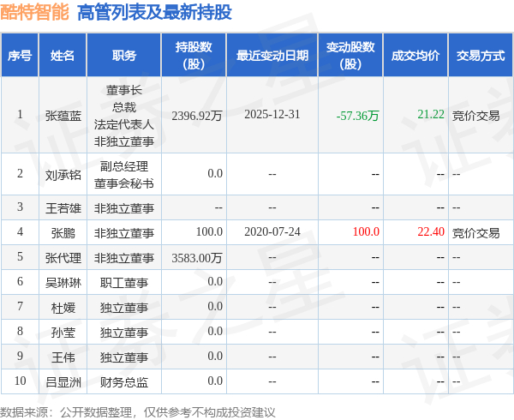Click the average price 21.22
The image size is (514, 420).
coord(431,114)
